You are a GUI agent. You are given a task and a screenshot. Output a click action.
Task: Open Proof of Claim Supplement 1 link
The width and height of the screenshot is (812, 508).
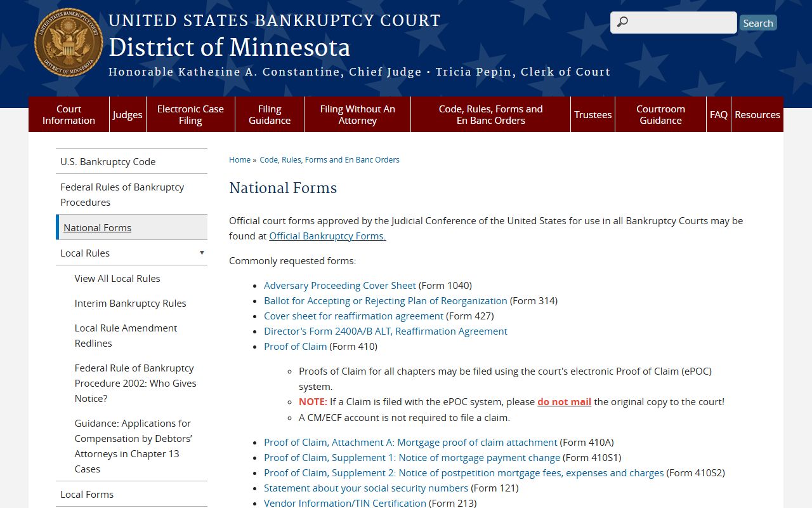412,457
